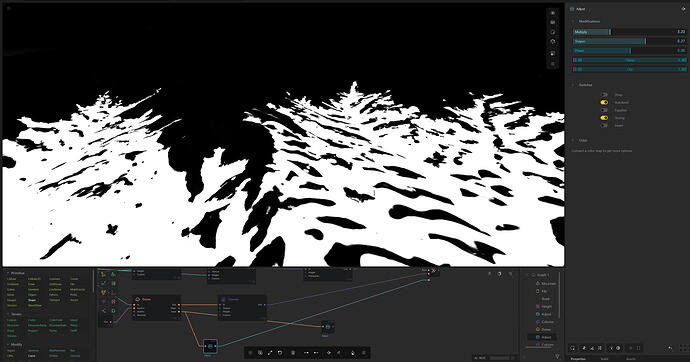Pick the white highlighted item in the Primitive palette
690x362 pixels.
click(32, 300)
